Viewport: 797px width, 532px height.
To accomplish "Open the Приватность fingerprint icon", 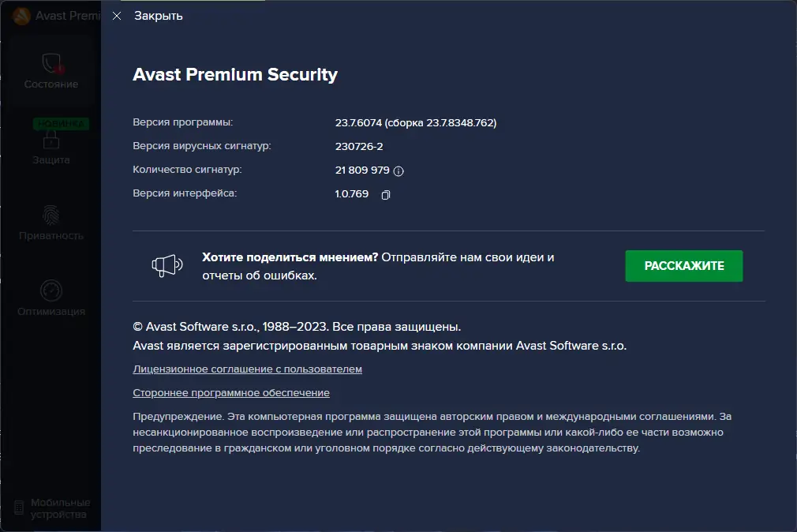I will pyautogui.click(x=51, y=215).
